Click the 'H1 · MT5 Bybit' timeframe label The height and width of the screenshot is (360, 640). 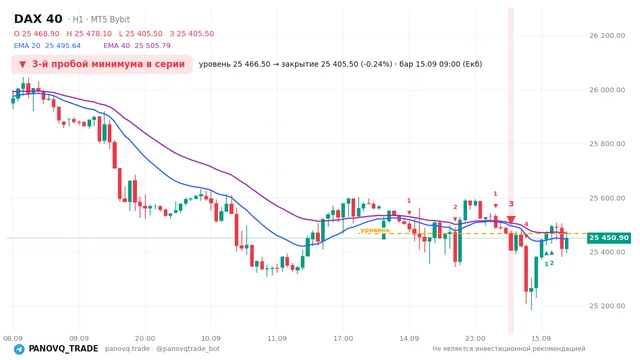(x=101, y=19)
